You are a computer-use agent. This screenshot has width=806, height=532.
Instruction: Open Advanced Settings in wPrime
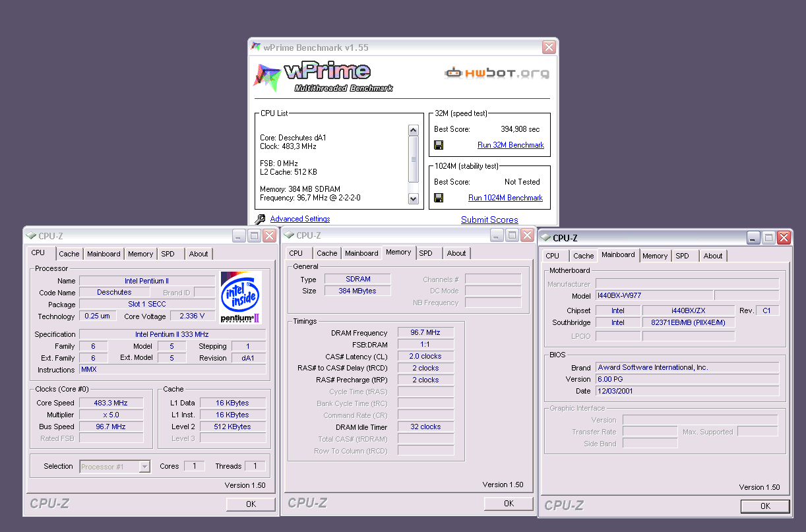300,219
